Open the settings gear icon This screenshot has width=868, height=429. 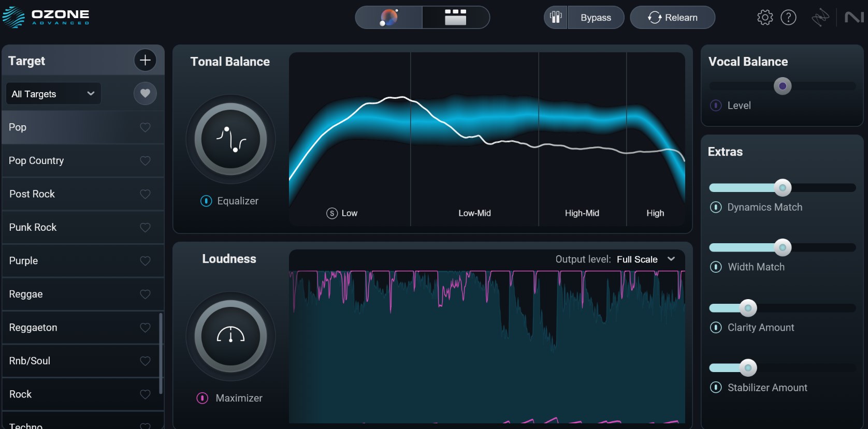[764, 18]
